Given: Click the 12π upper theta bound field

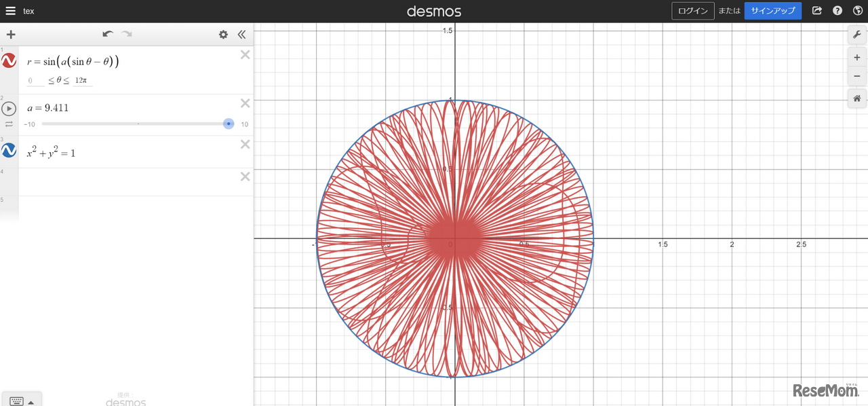Looking at the screenshot, I should point(83,81).
